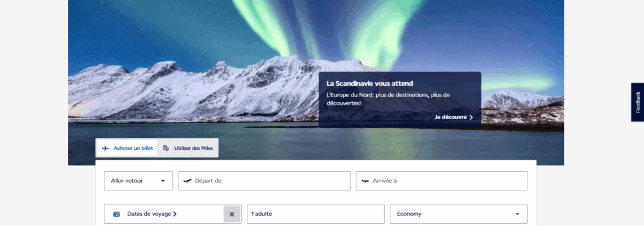Image resolution: width=644 pixels, height=226 pixels.
Task: Click the landing plane icon in Arrivée à
Action: point(365,181)
